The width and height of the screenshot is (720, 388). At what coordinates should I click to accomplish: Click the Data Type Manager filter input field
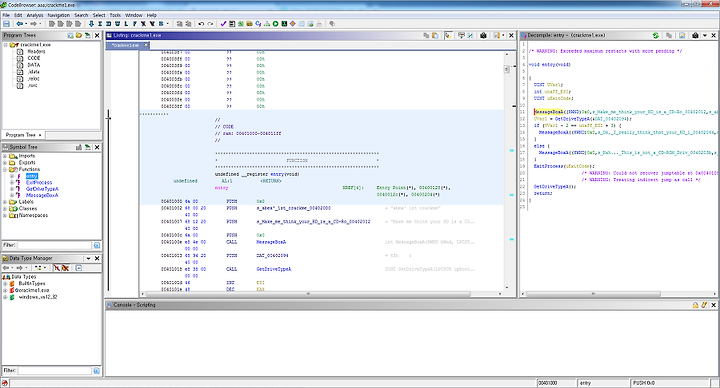pyautogui.click(x=55, y=371)
